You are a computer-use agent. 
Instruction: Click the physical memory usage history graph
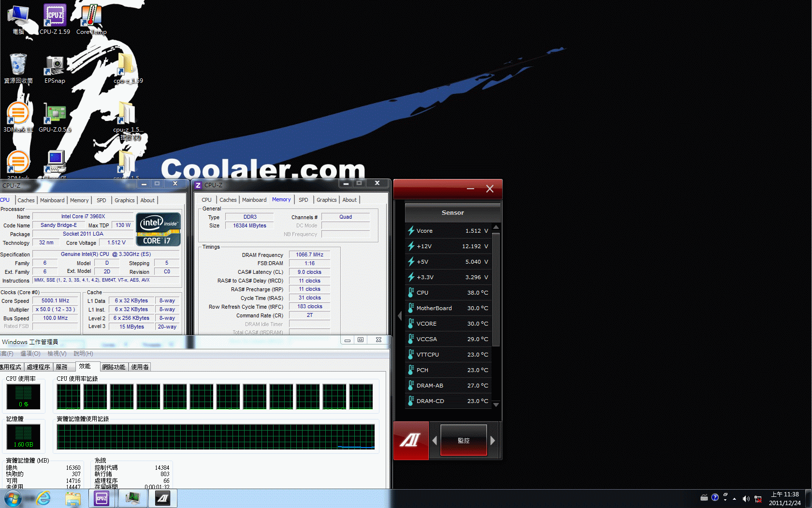tap(216, 437)
